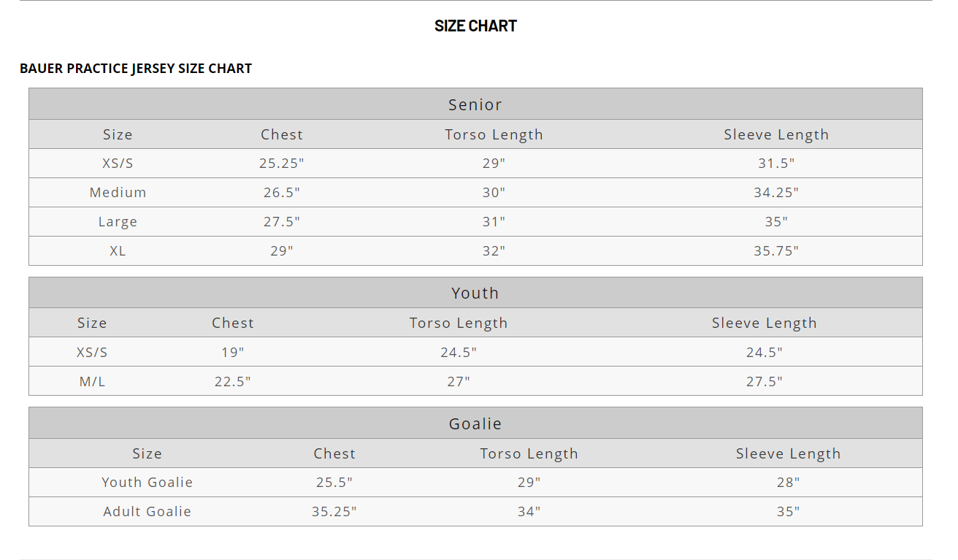
Task: Click the SIZE CHART heading
Action: (x=475, y=26)
